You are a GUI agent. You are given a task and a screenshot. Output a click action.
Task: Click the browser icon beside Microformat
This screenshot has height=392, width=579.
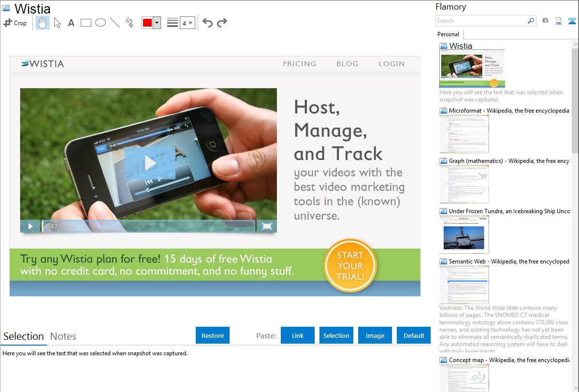coord(443,111)
